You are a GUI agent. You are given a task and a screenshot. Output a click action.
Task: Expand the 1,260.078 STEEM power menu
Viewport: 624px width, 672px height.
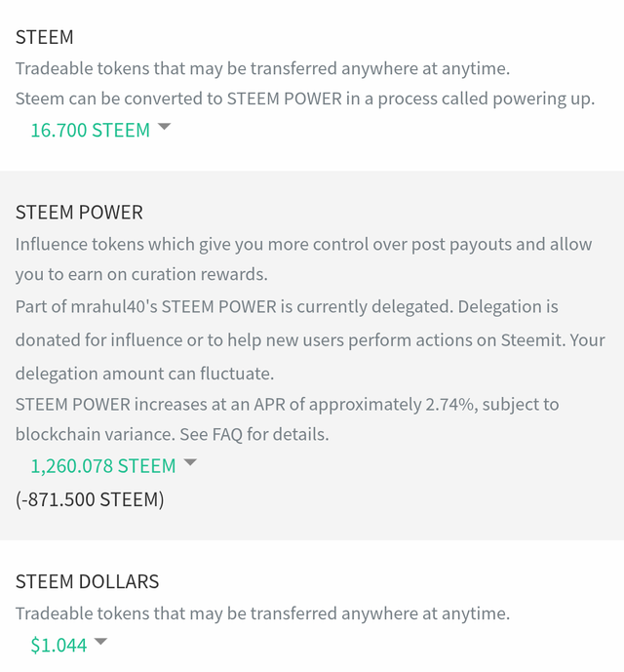click(x=102, y=465)
